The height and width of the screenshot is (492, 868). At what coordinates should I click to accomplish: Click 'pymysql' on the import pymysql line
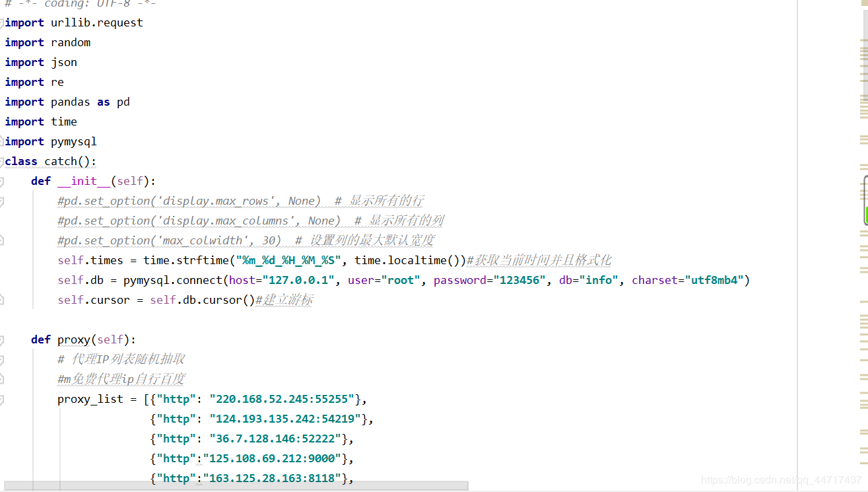click(74, 141)
